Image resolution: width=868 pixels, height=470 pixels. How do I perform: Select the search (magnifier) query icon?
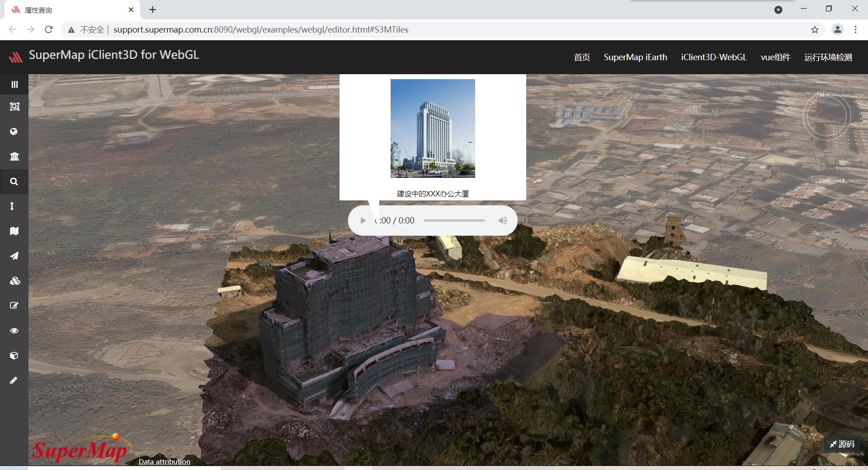(14, 181)
